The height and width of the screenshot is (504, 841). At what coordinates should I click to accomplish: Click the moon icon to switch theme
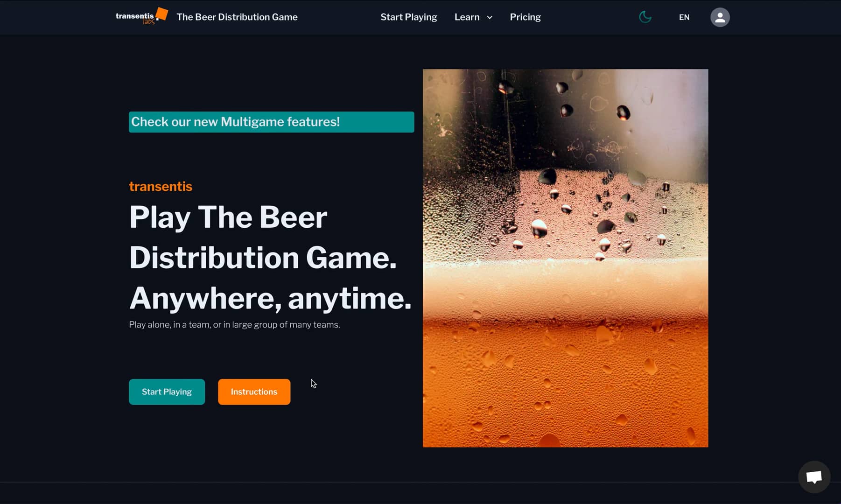(645, 17)
